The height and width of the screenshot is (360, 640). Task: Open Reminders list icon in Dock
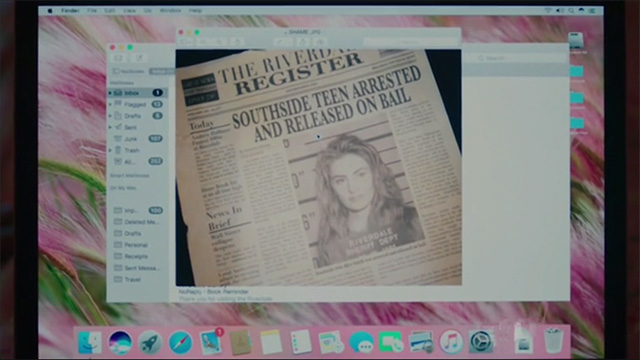pyautogui.click(x=301, y=342)
